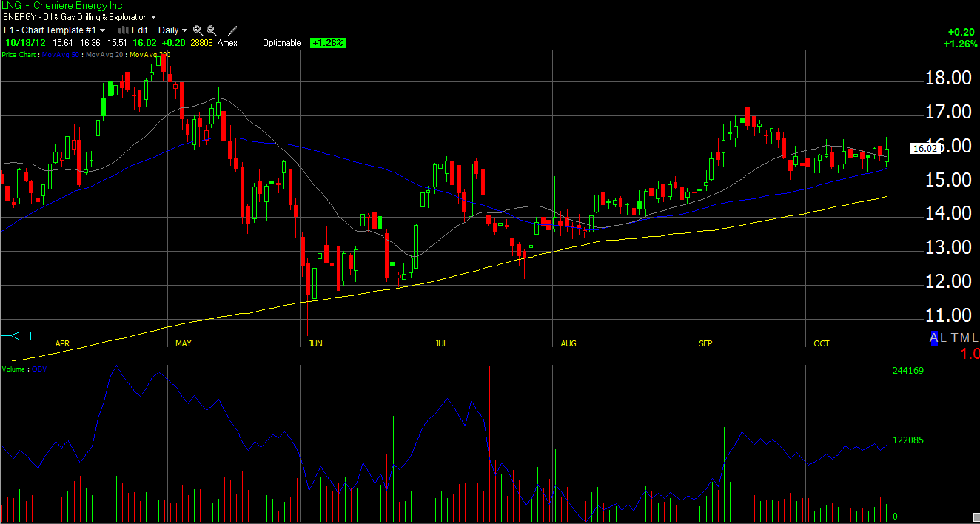Click the short red line above October candles

(846, 138)
